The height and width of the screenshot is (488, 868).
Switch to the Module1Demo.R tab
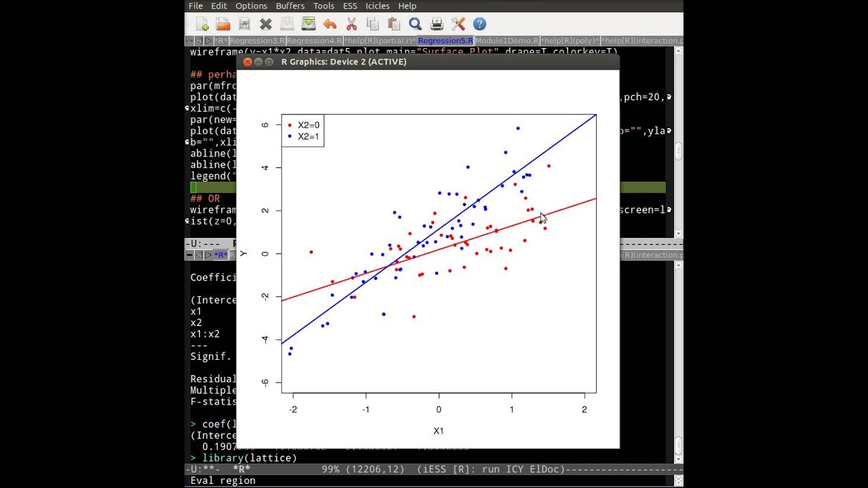click(x=507, y=41)
